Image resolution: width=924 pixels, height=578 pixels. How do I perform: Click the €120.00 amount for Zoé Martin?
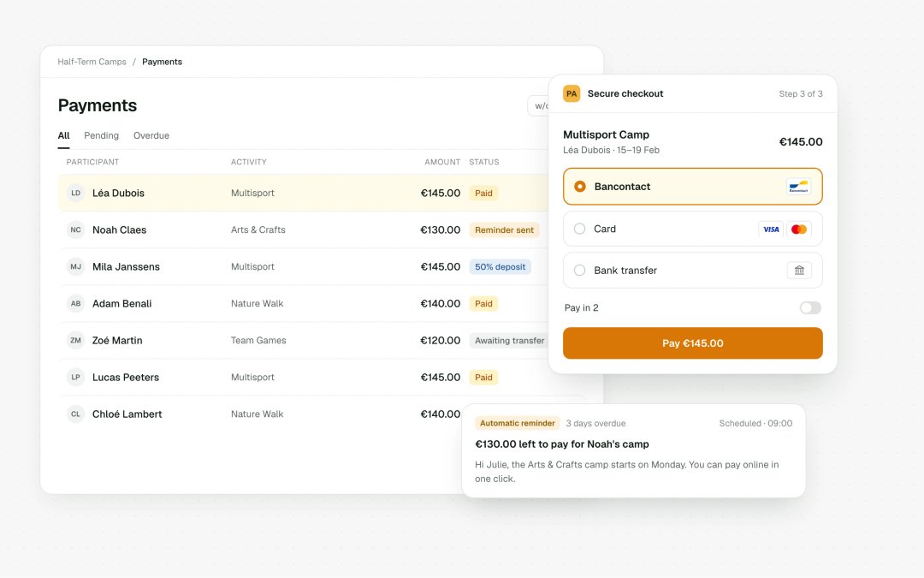click(x=441, y=340)
